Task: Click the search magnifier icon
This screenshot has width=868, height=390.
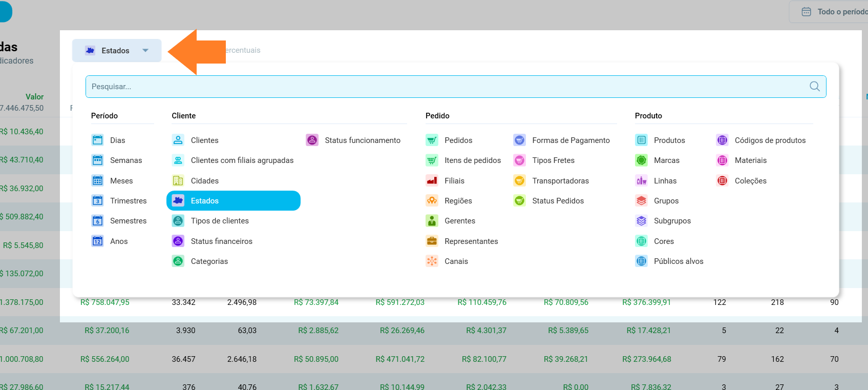Action: pos(815,86)
